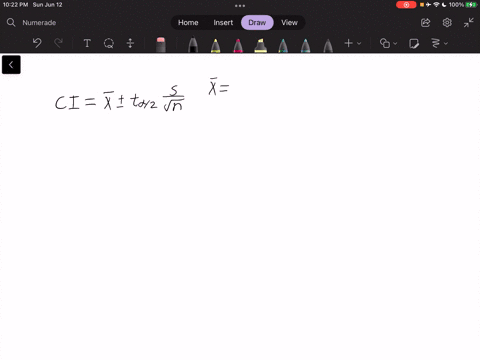
Task: Tap the three-dot multitasking menu
Action: (240, 6)
